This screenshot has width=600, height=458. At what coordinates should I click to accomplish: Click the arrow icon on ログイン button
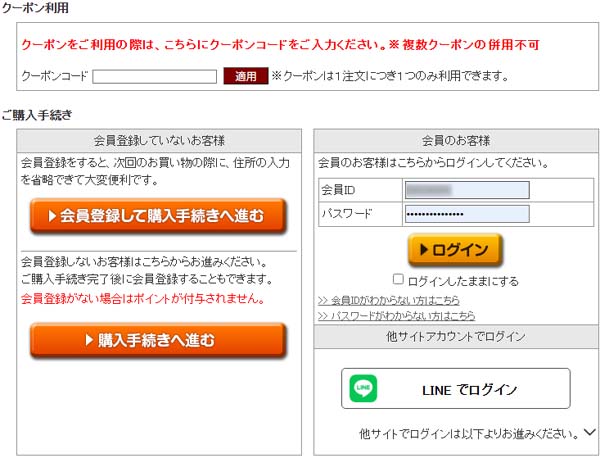pos(424,249)
